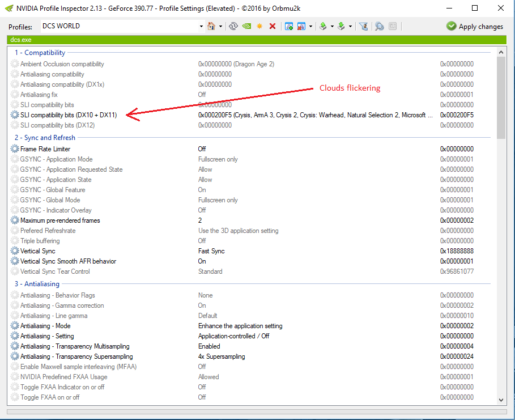The image size is (515, 420).
Task: Click the gear icon beside the Vertical Sync row
Action: pos(15,251)
